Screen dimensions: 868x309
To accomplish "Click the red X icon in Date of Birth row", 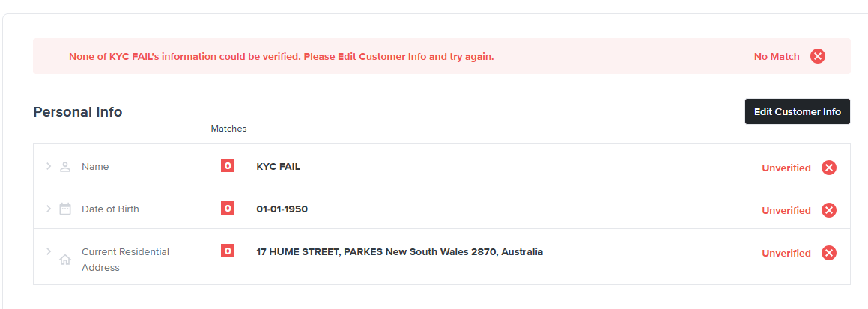I will click(x=828, y=210).
